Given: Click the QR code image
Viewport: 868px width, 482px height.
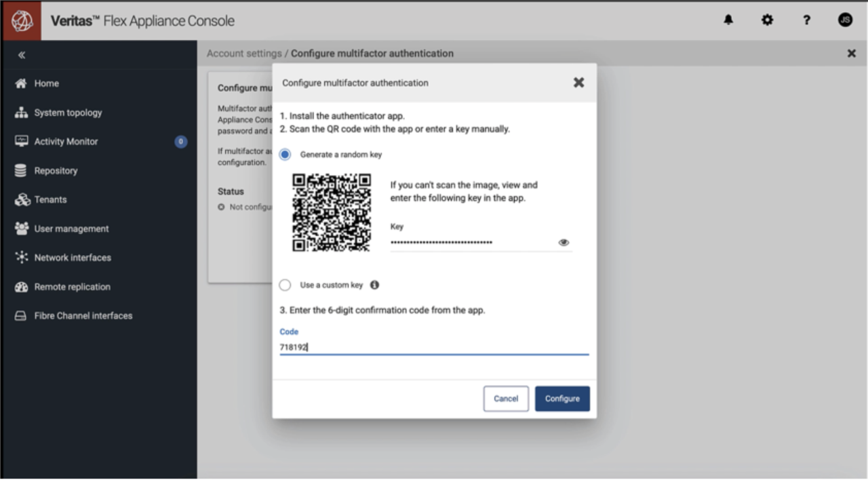Looking at the screenshot, I should point(332,213).
